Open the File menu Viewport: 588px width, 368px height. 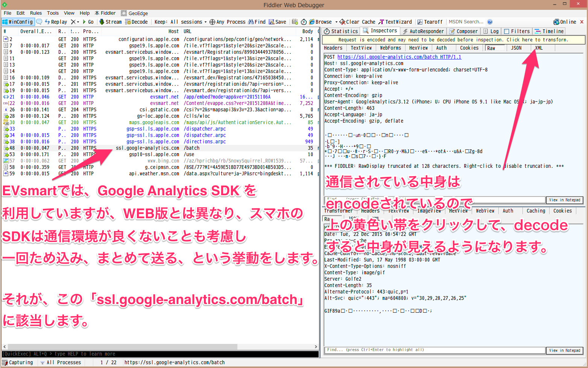[x=8, y=13]
